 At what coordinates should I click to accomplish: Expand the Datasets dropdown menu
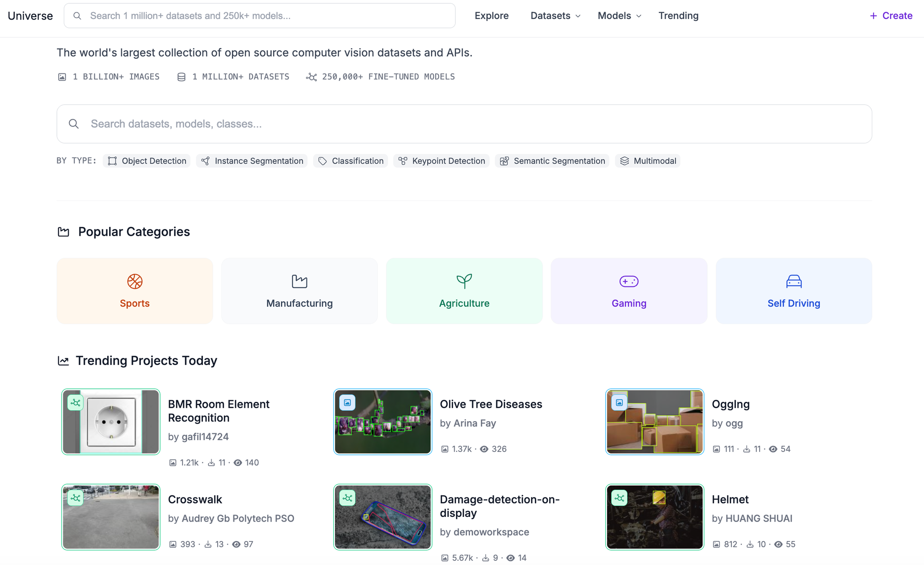tap(555, 16)
